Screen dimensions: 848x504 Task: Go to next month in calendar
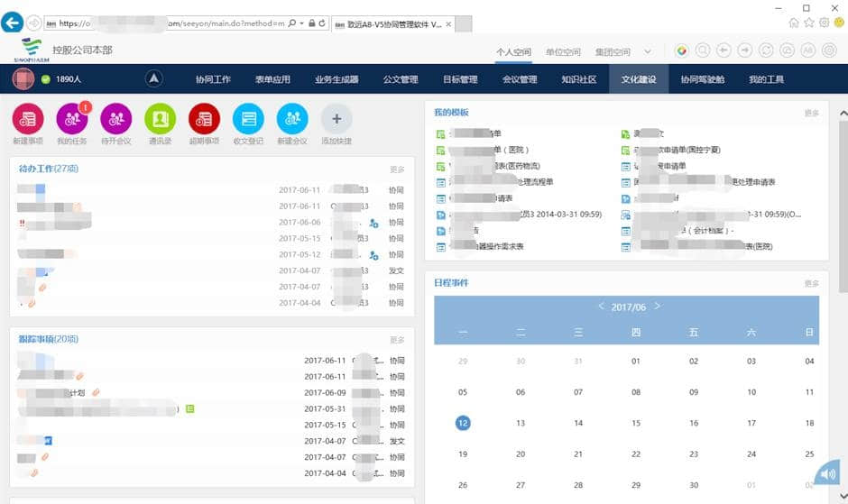pos(658,307)
